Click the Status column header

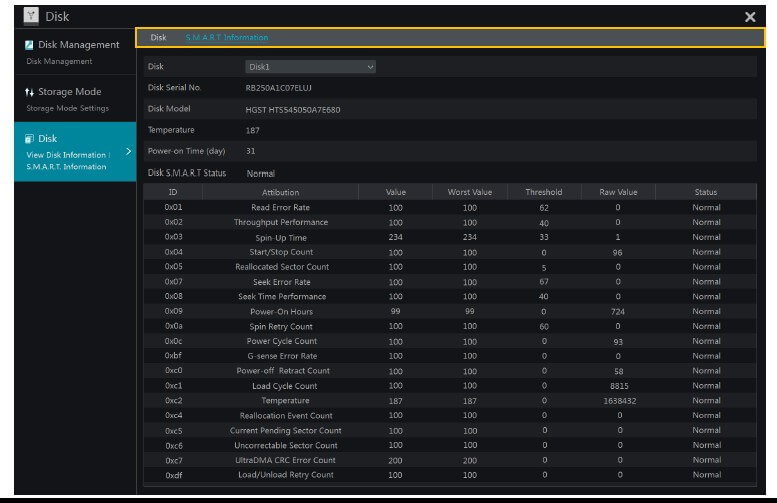pyautogui.click(x=706, y=192)
